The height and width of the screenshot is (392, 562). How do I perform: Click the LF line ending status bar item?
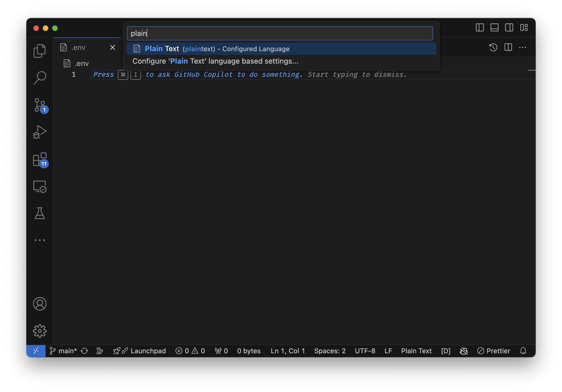tap(387, 351)
